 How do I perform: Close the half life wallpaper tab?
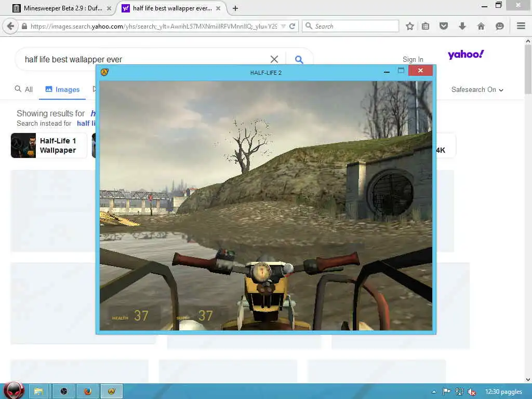tap(218, 8)
